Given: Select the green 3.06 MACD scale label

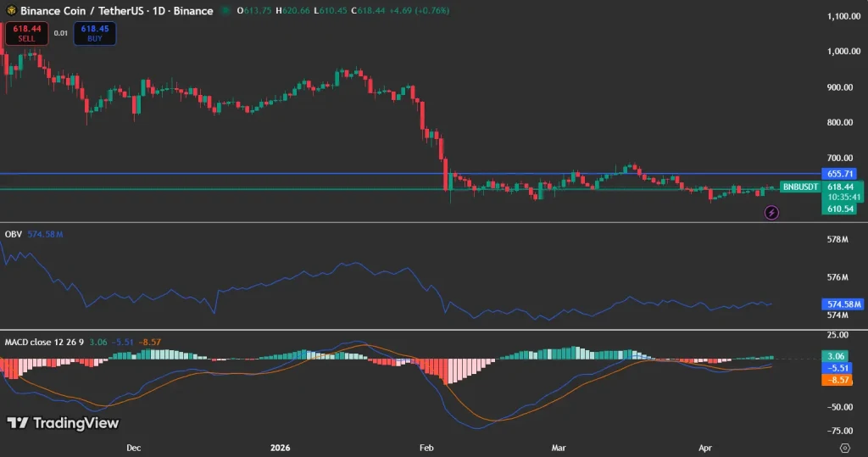Looking at the screenshot, I should coord(837,356).
